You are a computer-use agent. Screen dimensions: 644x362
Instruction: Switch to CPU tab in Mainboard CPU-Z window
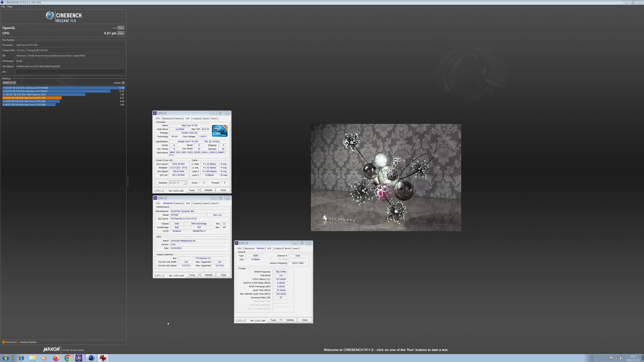(x=158, y=203)
